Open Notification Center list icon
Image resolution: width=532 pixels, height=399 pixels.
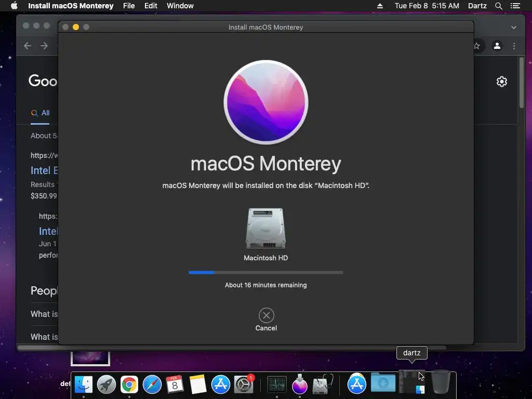click(x=515, y=6)
